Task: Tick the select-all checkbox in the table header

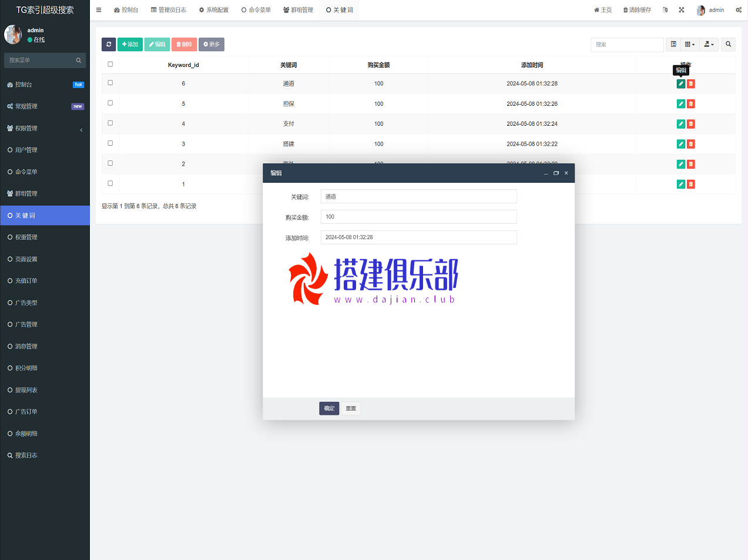Action: (x=110, y=64)
